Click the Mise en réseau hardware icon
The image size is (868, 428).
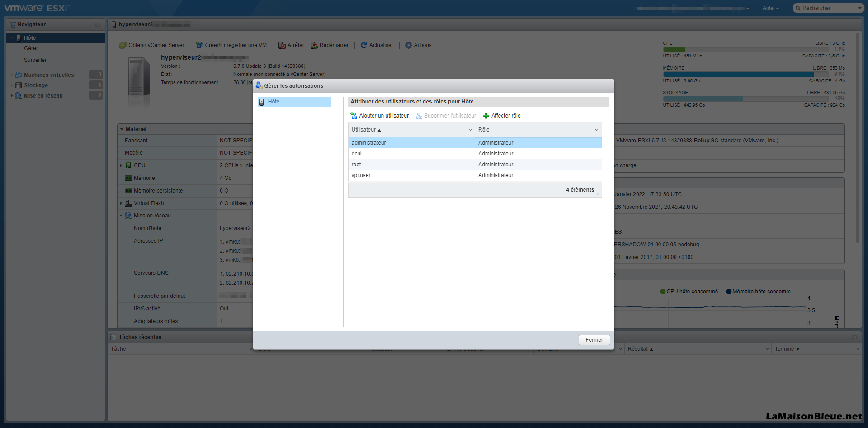128,216
